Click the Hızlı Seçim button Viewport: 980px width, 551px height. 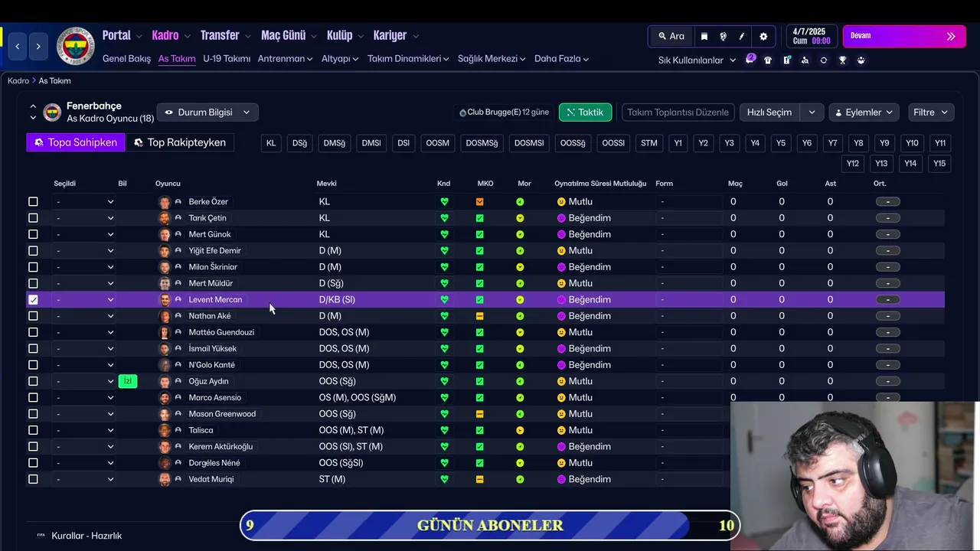click(x=769, y=112)
